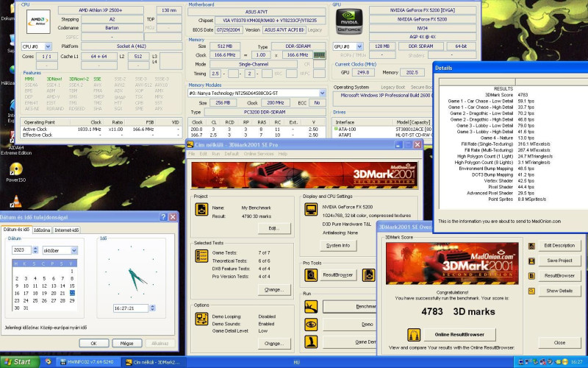The width and height of the screenshot is (588, 368).
Task: Click the NVIDIA GeForce logo in HWiNFO
Action: click(x=348, y=22)
